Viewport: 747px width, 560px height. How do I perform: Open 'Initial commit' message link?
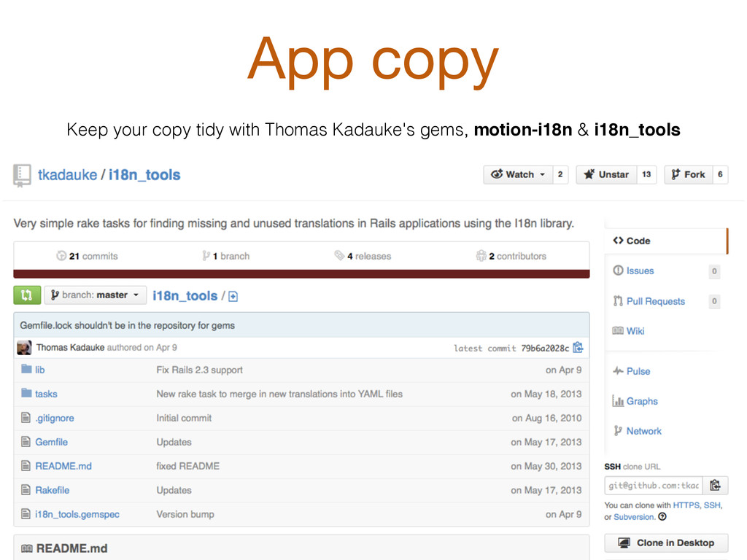click(x=184, y=418)
